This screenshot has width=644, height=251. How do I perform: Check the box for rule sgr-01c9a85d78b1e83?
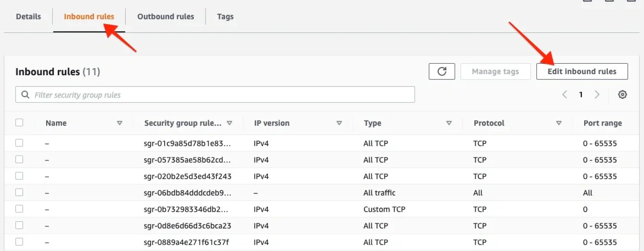[19, 143]
